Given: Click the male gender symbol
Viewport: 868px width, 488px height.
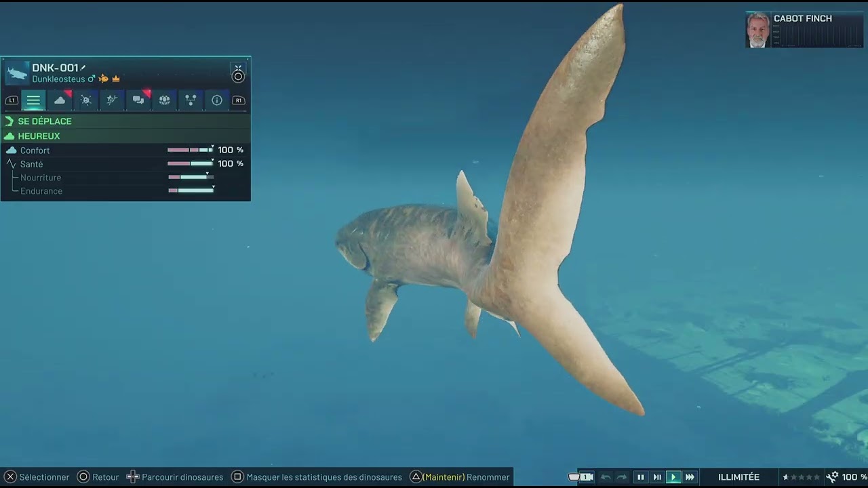Looking at the screenshot, I should (x=92, y=79).
